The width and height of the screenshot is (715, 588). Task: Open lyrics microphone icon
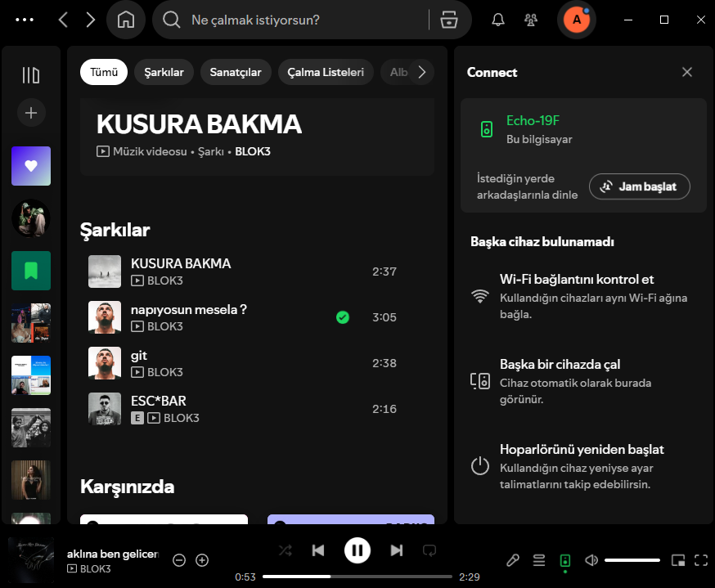(513, 560)
